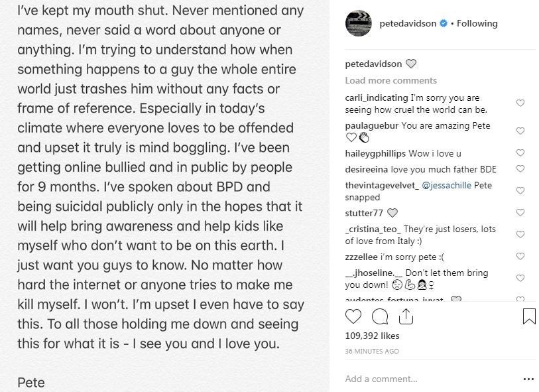
Task: Open the three-dot more options menu
Action: click(x=528, y=379)
